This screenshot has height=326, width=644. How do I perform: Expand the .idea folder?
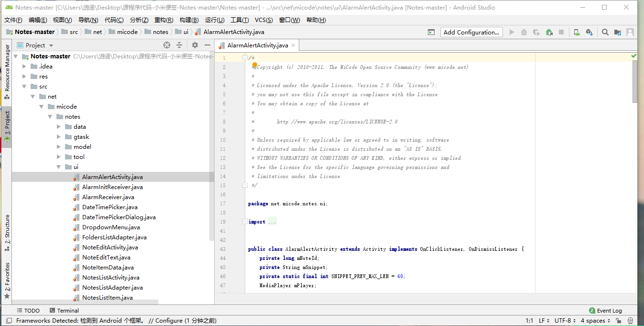coord(24,66)
